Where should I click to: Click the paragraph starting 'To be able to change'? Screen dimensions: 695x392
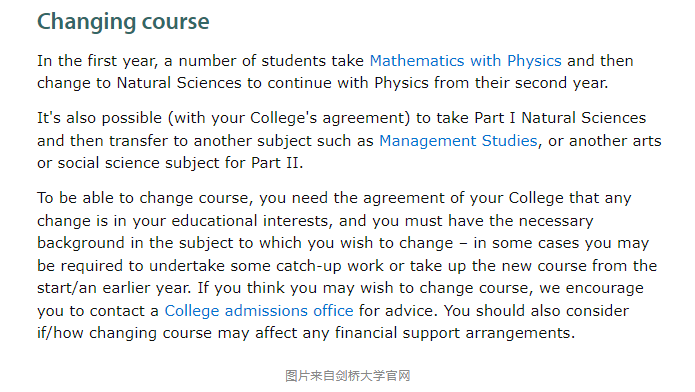[x=347, y=265]
